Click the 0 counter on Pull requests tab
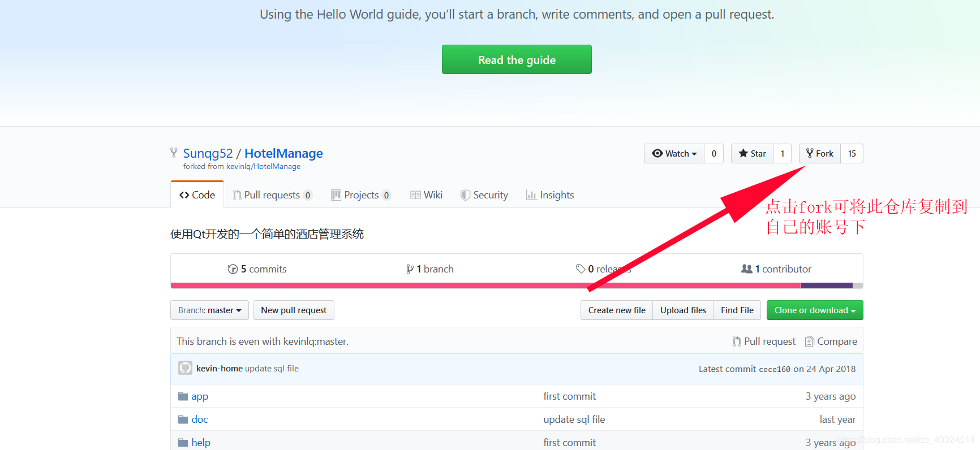The width and height of the screenshot is (980, 450). pos(308,195)
